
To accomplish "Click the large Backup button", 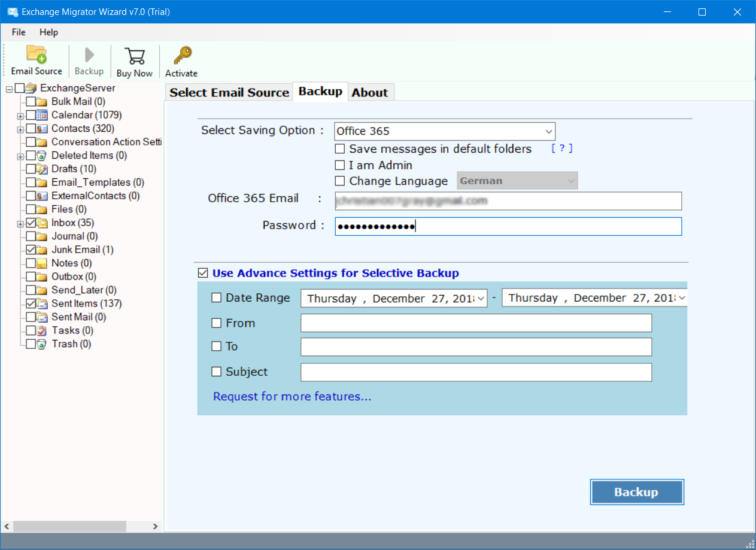I will coord(636,492).
